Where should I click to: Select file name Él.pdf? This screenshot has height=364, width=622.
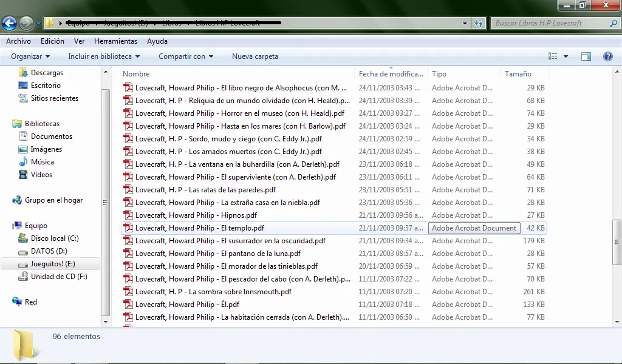click(187, 304)
